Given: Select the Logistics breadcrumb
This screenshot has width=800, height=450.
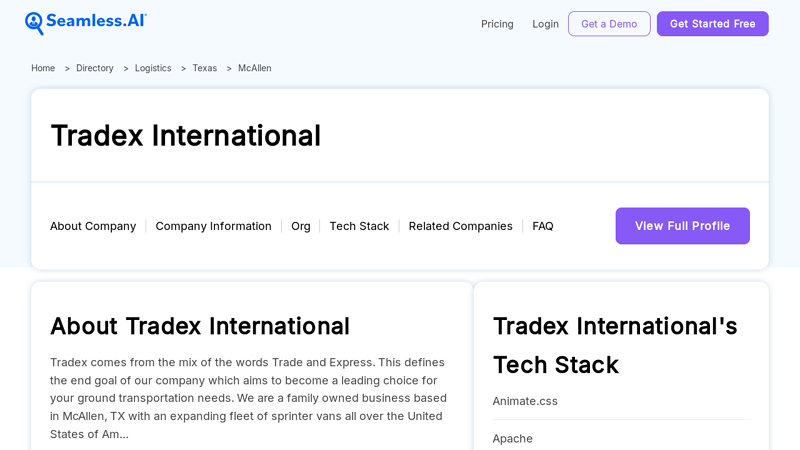Looking at the screenshot, I should 153,68.
